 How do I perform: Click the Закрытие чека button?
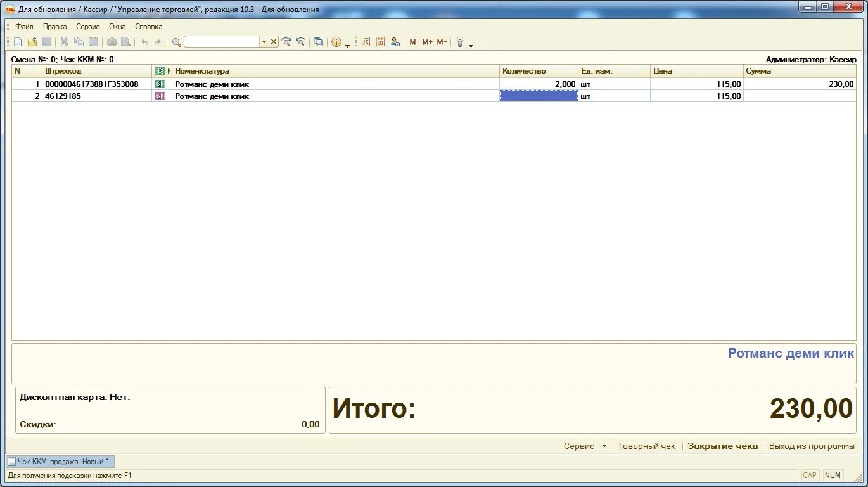click(722, 446)
